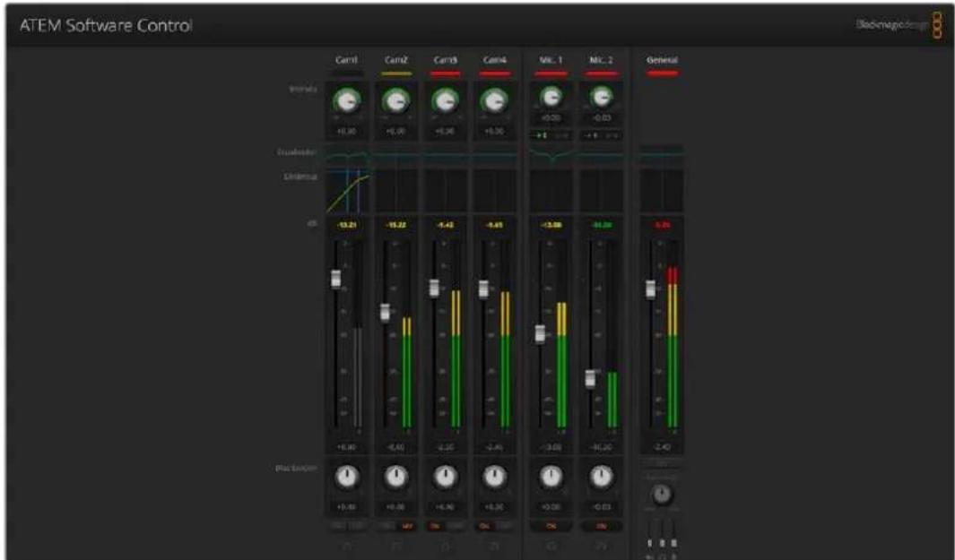
Task: Click the Mic 2 fader level value field
Action: 601,447
